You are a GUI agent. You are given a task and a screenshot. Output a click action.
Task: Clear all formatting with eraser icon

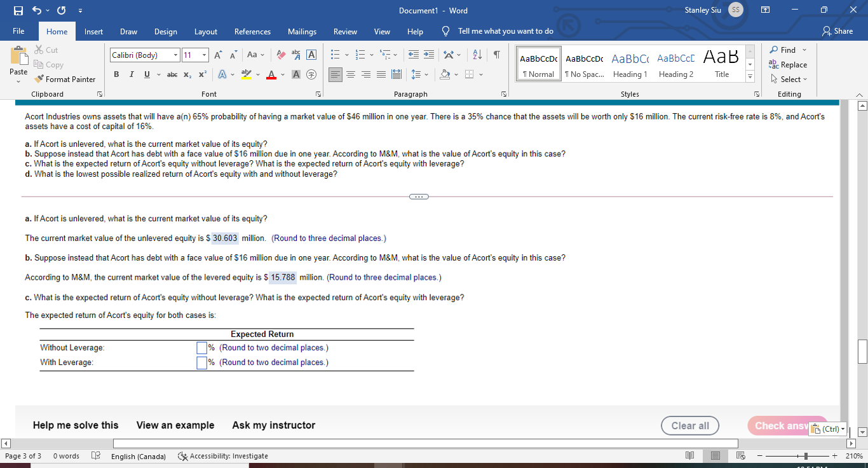coord(280,55)
